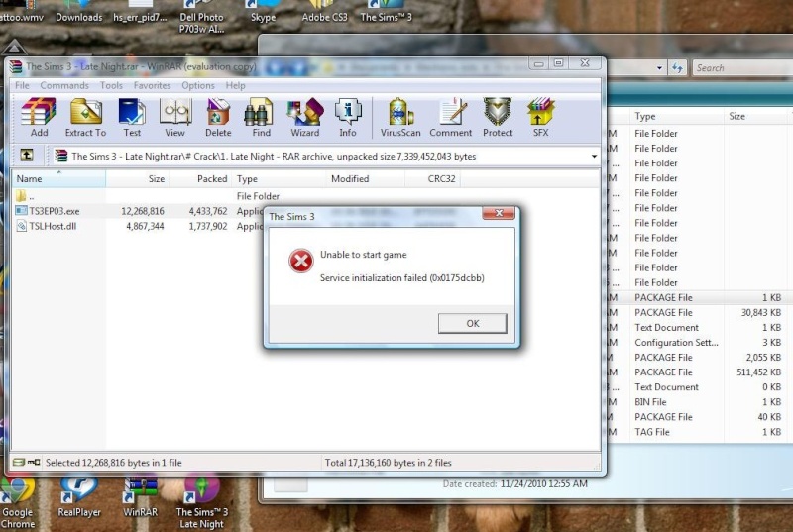Click the WinRAR desktop shortcut icon
Screen dimensions: 793x532
pos(141,497)
